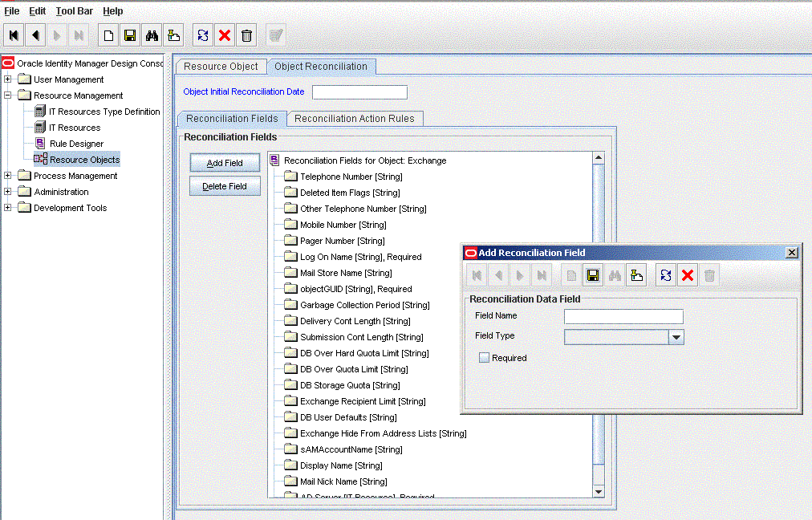This screenshot has width=812, height=520.
Task: Save using main toolbar floppy icon
Action: (130, 35)
